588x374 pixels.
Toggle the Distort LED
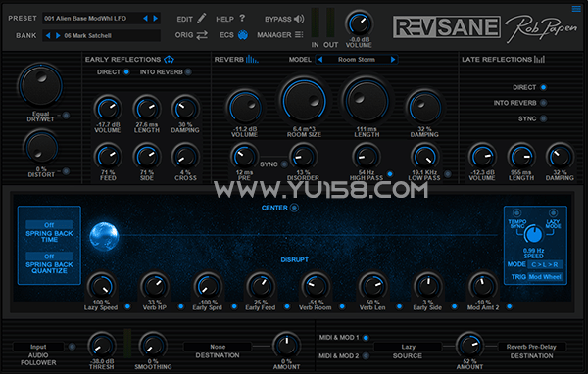click(66, 171)
